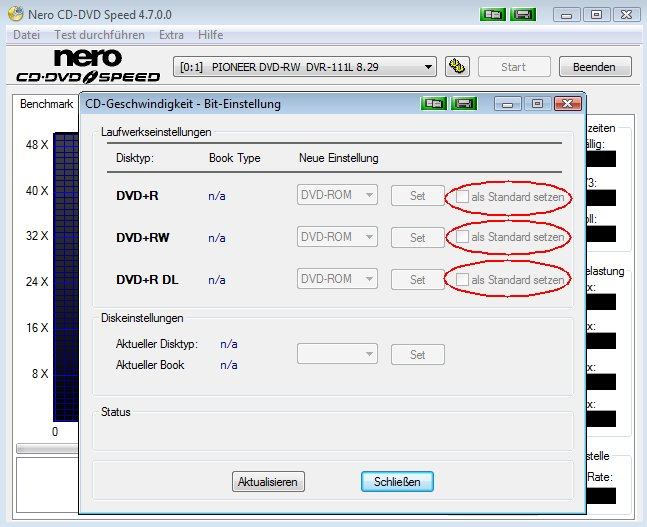Open the DVD+R DL book type dropdown
The image size is (647, 527).
pos(337,279)
